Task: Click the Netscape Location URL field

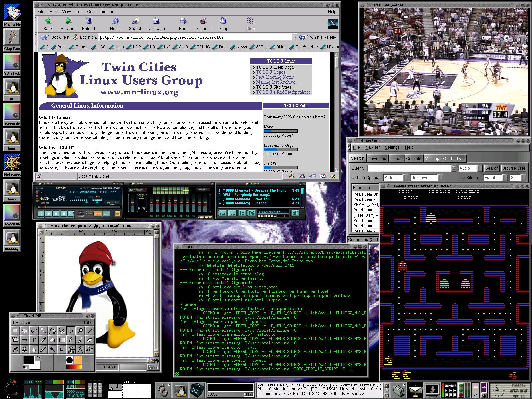Action: pos(196,37)
